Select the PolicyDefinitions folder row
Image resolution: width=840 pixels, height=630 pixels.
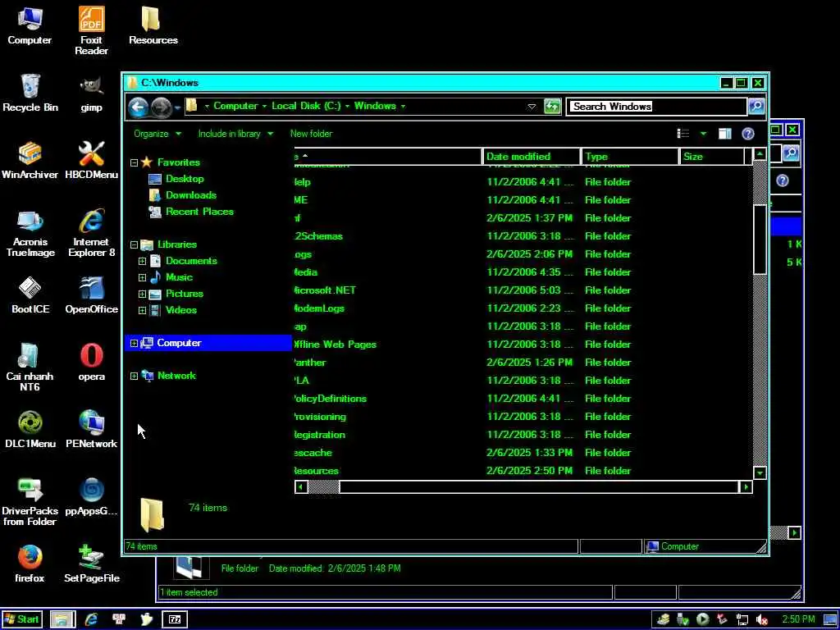pyautogui.click(x=523, y=399)
